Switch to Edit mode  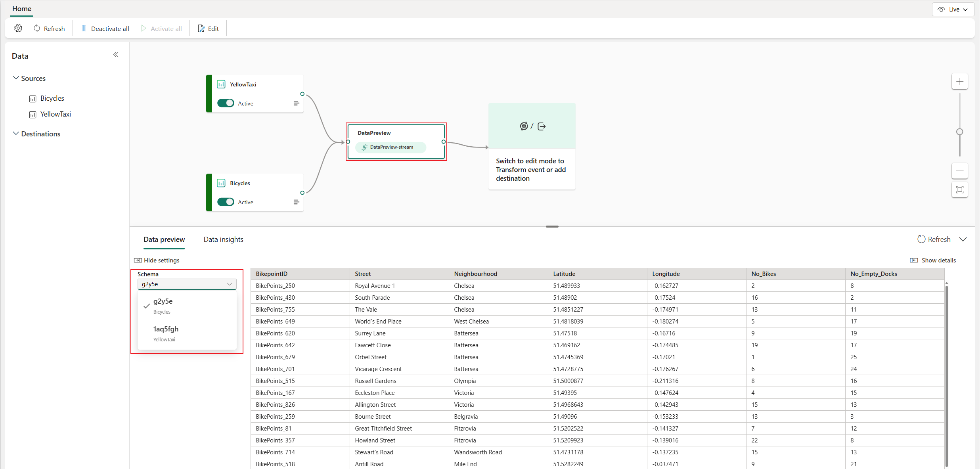pyautogui.click(x=209, y=29)
